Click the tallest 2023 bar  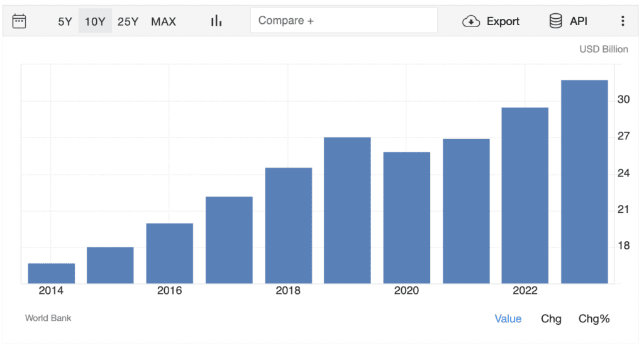tap(584, 182)
